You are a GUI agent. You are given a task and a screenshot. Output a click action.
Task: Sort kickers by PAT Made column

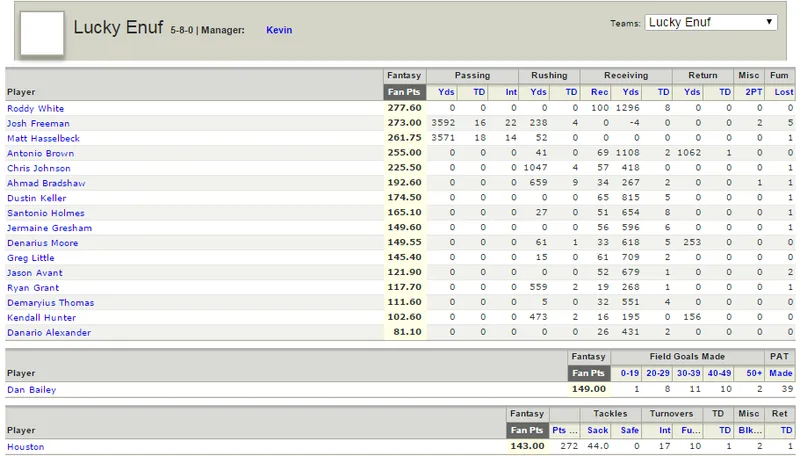coord(781,373)
